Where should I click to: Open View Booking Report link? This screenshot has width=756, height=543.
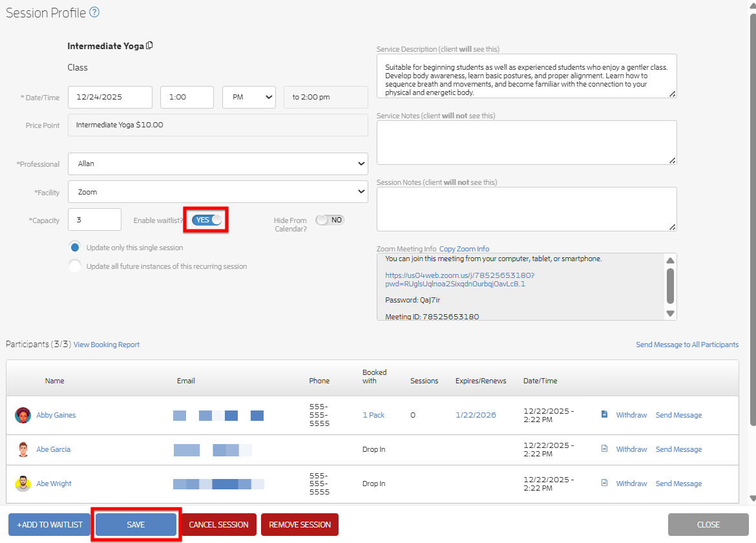tap(107, 345)
